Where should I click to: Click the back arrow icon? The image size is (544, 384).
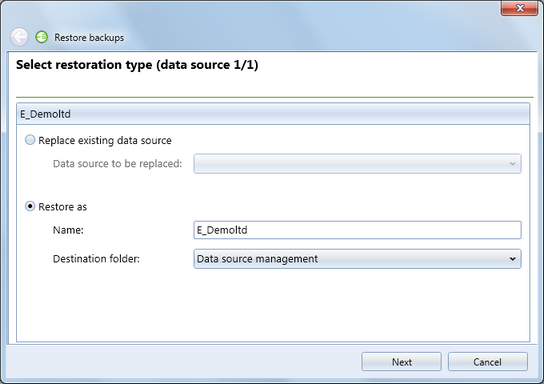coord(19,37)
